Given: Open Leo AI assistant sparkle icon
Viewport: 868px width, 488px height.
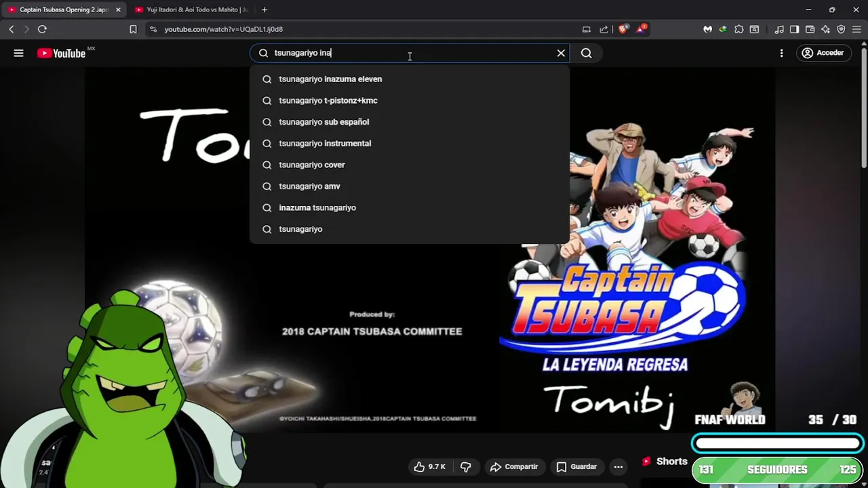Looking at the screenshot, I should [825, 29].
